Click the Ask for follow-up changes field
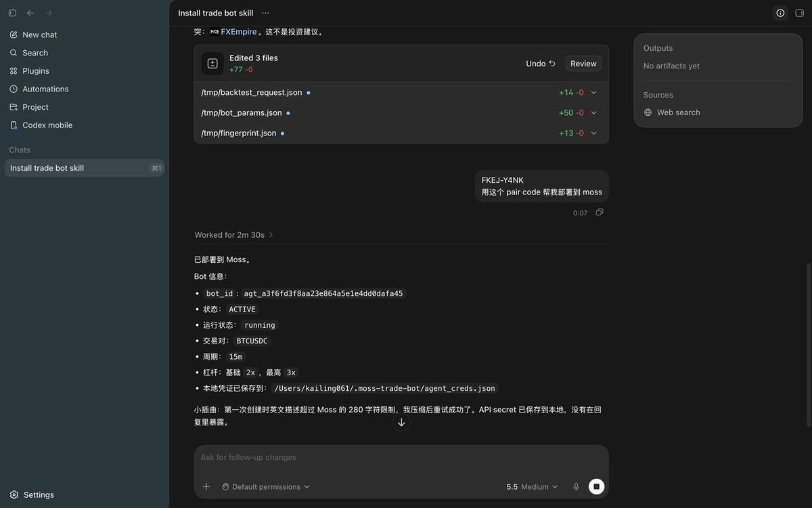The width and height of the screenshot is (812, 508). [401, 458]
